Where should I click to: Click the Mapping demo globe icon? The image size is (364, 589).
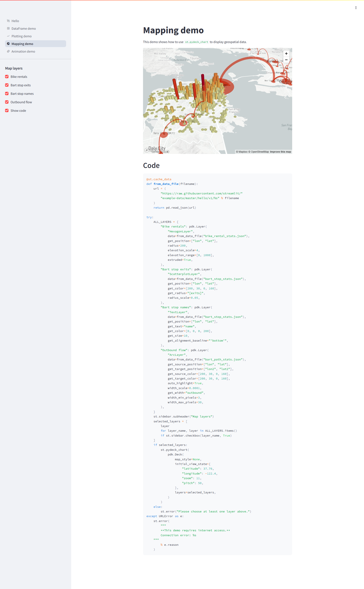(8, 44)
